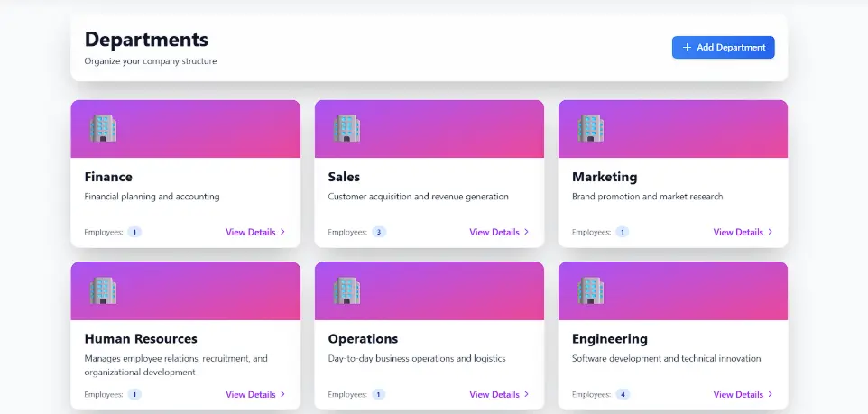Click the Engineering card building icon
The width and height of the screenshot is (868, 414).
pyautogui.click(x=590, y=290)
